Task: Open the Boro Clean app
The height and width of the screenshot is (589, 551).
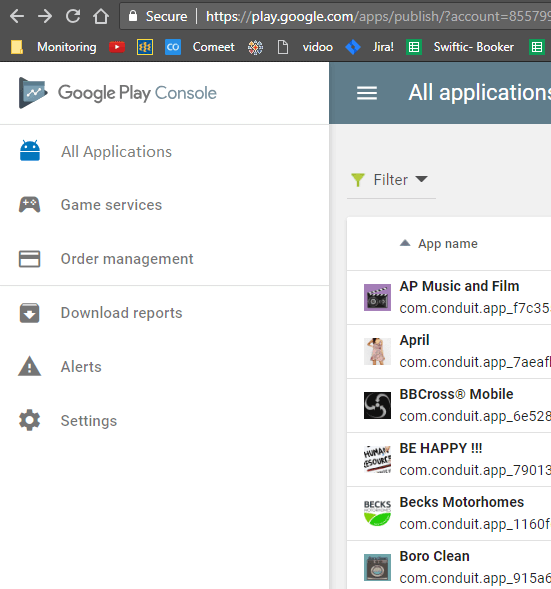Action: [435, 556]
